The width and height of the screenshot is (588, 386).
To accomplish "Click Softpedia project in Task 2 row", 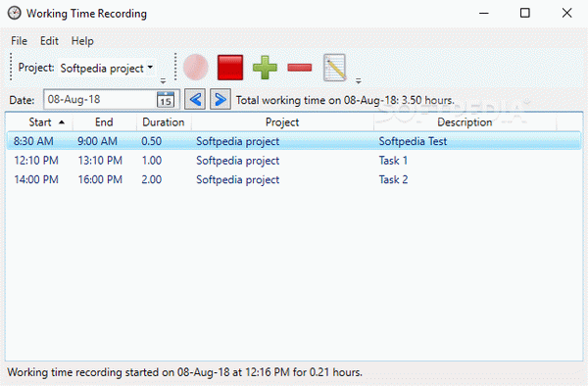I will (238, 180).
